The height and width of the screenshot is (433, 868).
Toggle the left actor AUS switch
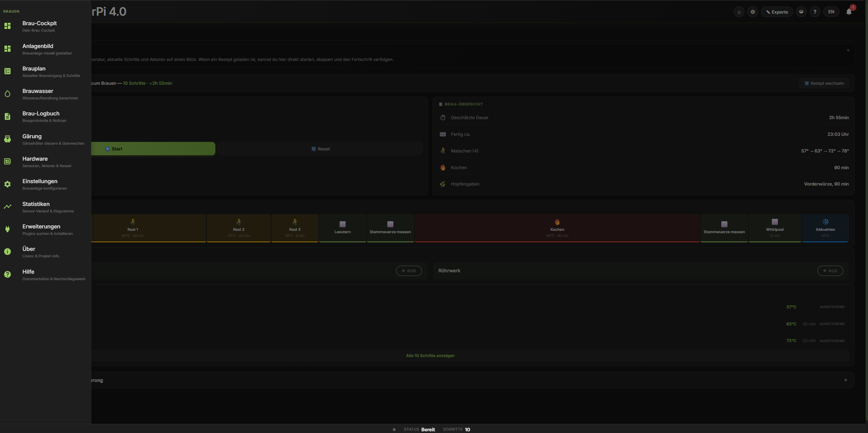[x=408, y=271]
